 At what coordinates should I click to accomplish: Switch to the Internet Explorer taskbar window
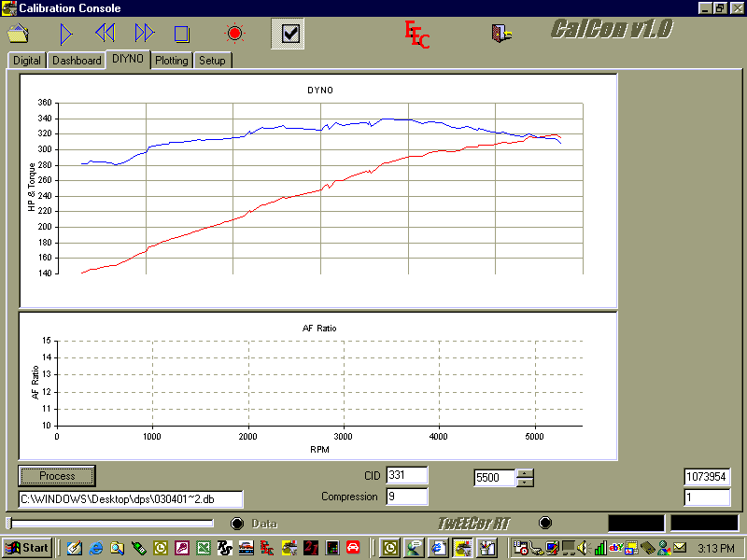click(438, 548)
